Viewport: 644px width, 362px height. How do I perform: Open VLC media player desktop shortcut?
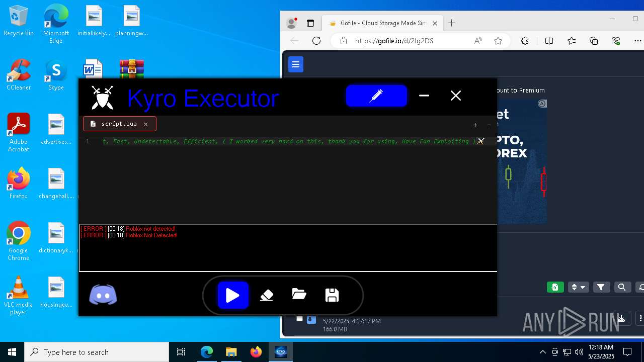(x=19, y=296)
